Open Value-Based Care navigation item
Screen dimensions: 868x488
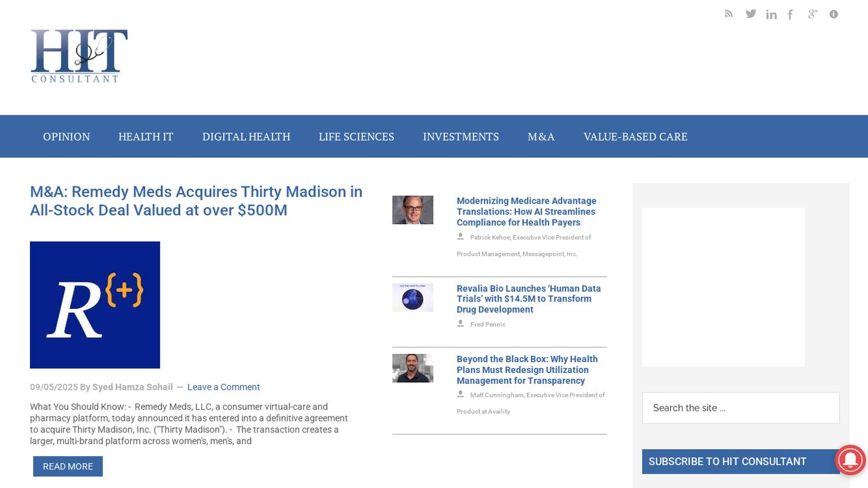636,137
